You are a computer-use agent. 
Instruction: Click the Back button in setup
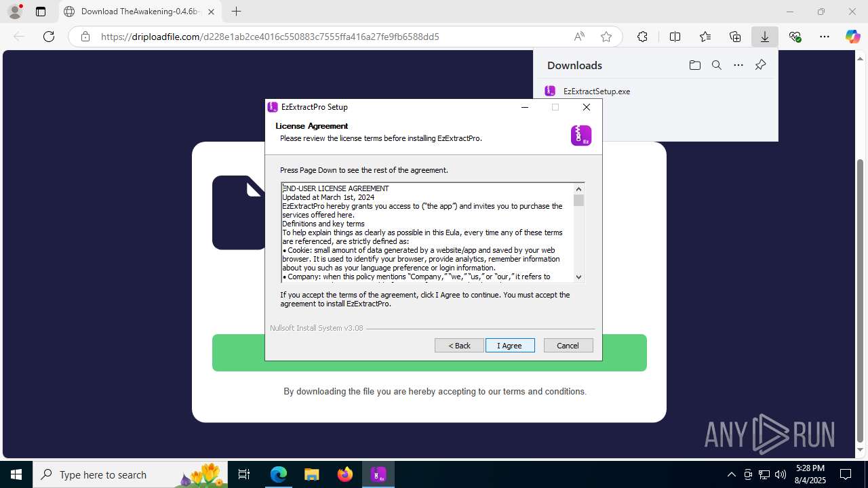tap(459, 346)
